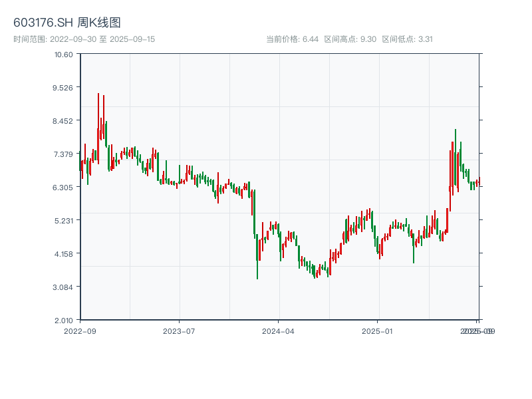Click the 区间低点 3.31 label
The height and width of the screenshot is (399, 532).
point(408,39)
